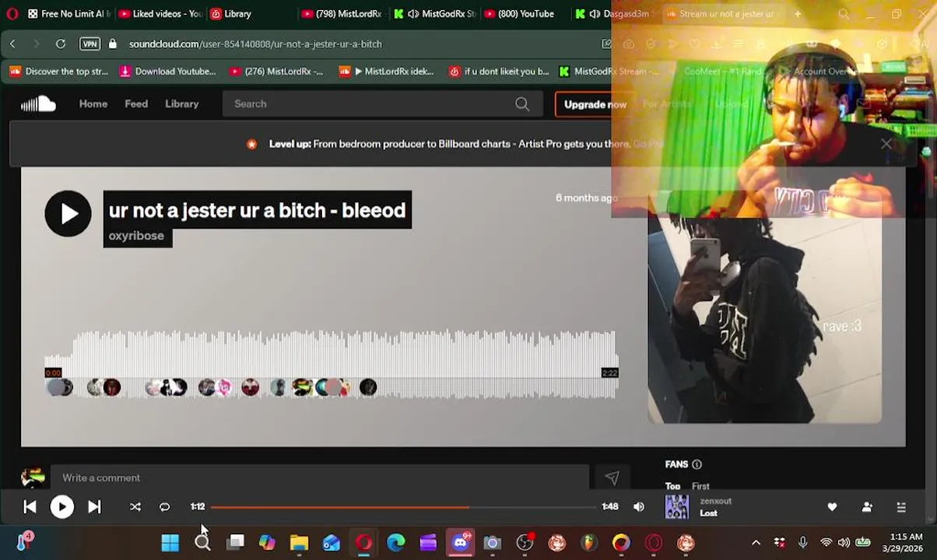Switch to (800) YouTube tab
The height and width of the screenshot is (560, 937).
pos(521,14)
